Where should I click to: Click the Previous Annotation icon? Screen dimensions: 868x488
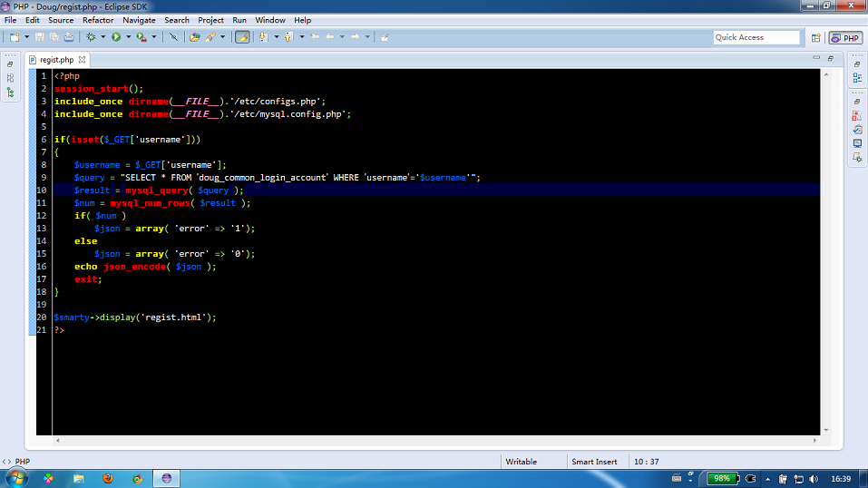click(x=289, y=37)
